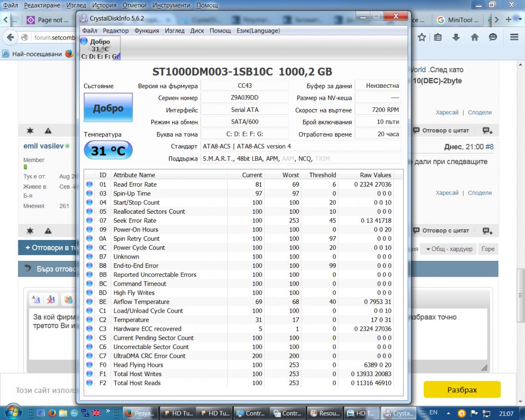The width and height of the screenshot is (525, 420).
Task: Open the История menu in Firefox
Action: click(104, 5)
